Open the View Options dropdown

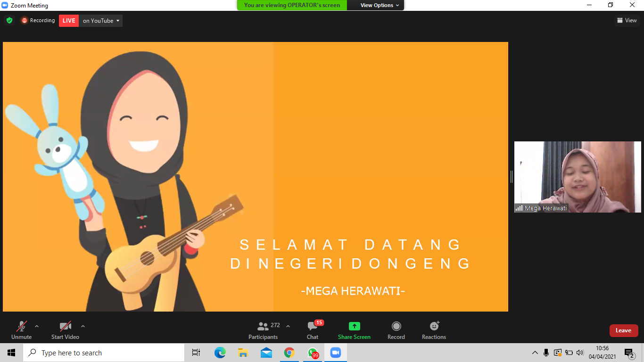380,5
